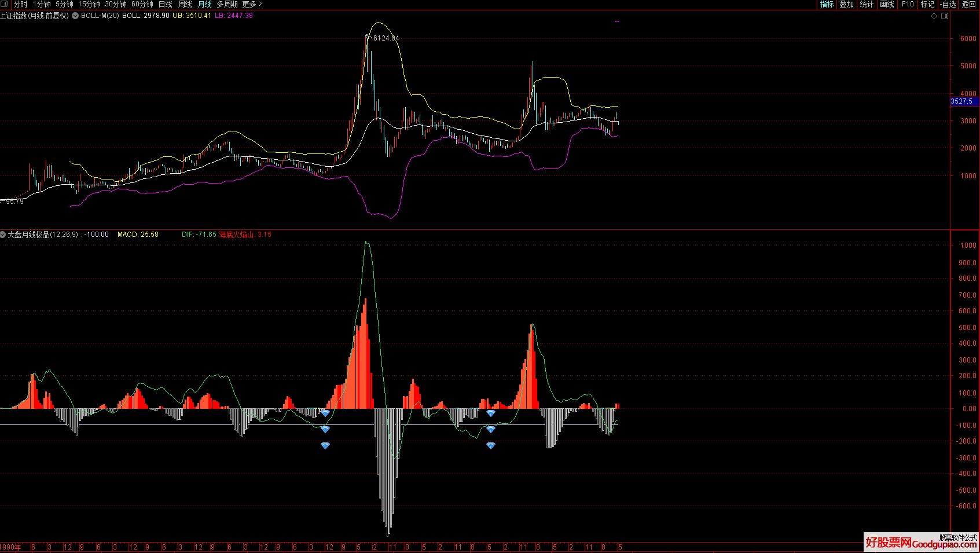Select the 日线 daily chart tab
980x553 pixels.
click(x=165, y=4)
